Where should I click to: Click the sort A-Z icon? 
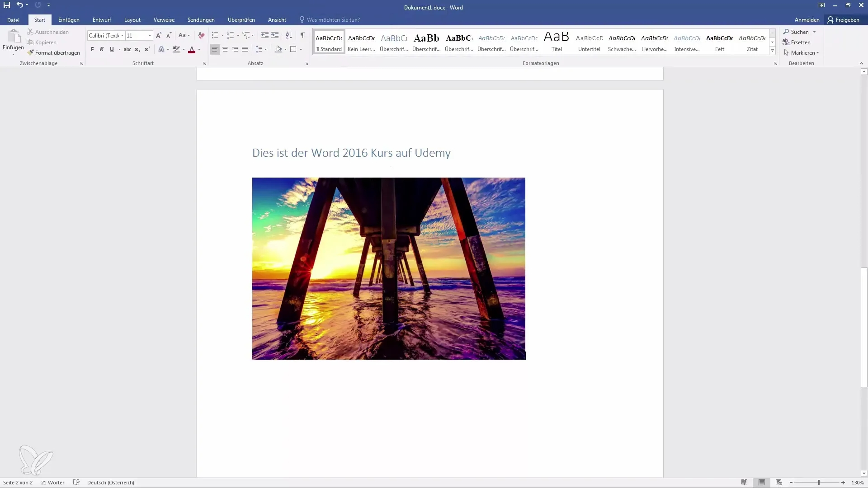point(289,35)
